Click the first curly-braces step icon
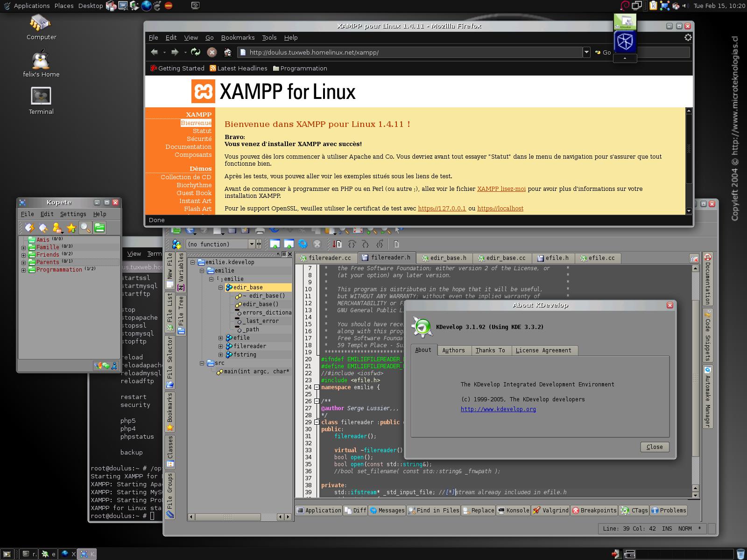Screen dimensions: 747x560 (352, 244)
